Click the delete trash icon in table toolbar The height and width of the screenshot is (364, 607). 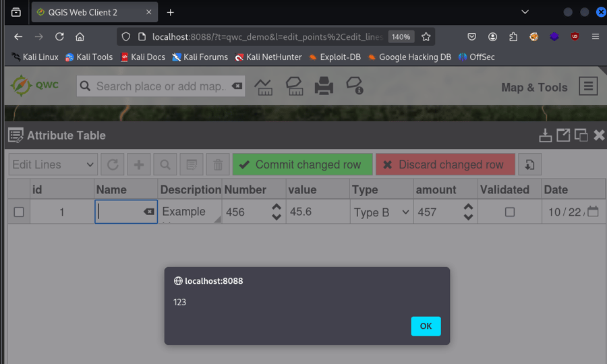pos(217,164)
